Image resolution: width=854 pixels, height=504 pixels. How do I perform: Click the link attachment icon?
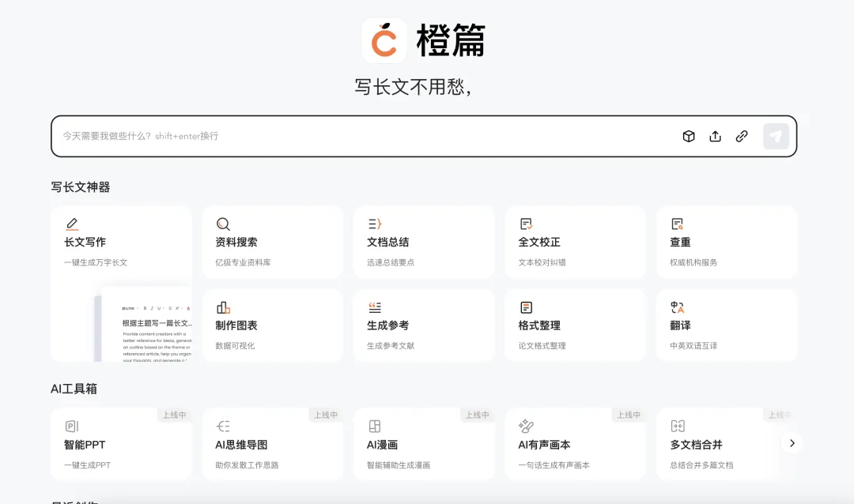point(742,136)
